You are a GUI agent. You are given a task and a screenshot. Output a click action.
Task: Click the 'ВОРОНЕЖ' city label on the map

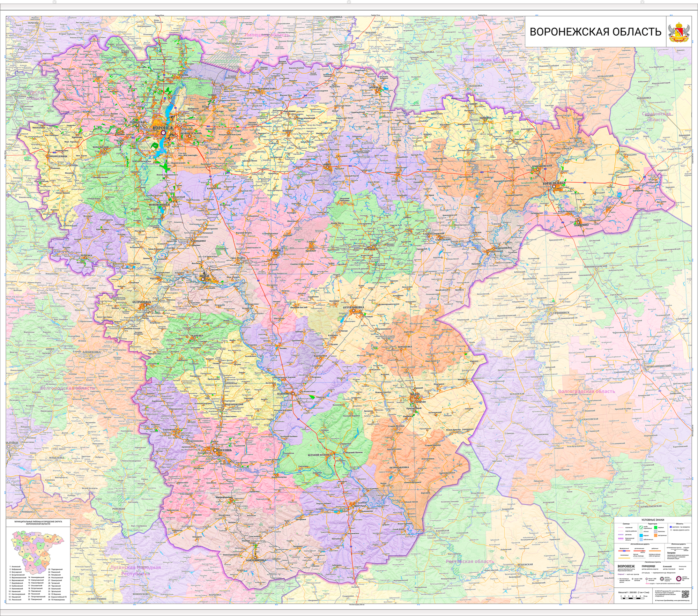click(x=163, y=128)
